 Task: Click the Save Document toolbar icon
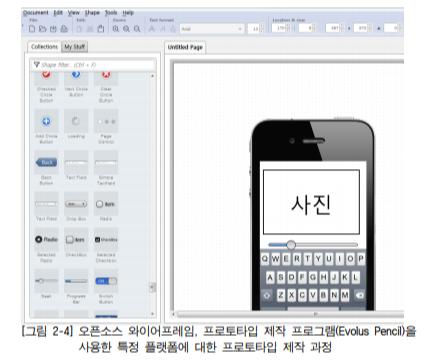tap(53, 29)
